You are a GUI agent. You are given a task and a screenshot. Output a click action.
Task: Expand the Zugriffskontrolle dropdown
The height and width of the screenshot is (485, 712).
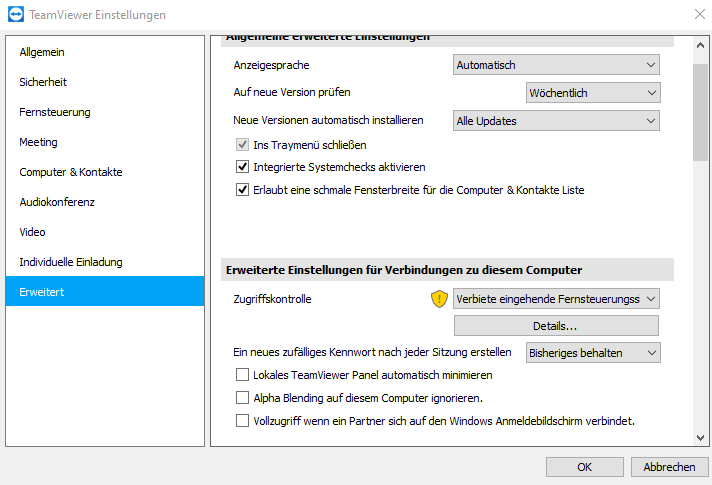point(556,299)
